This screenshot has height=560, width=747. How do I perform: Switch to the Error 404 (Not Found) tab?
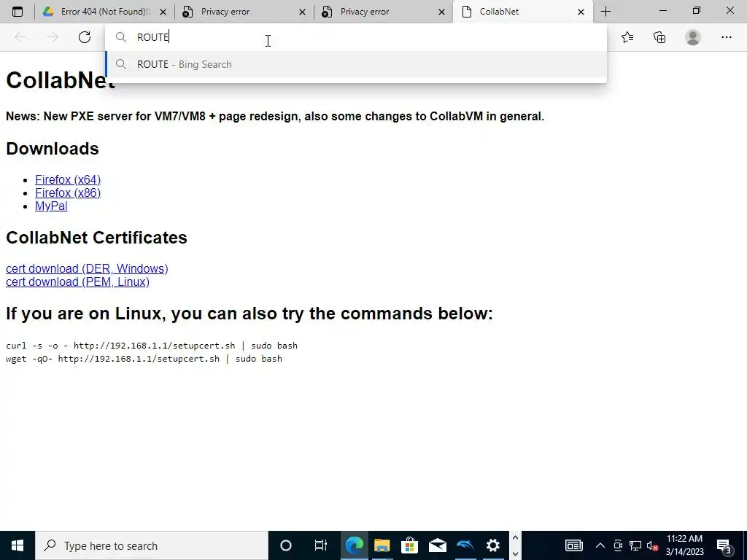(x=104, y=12)
